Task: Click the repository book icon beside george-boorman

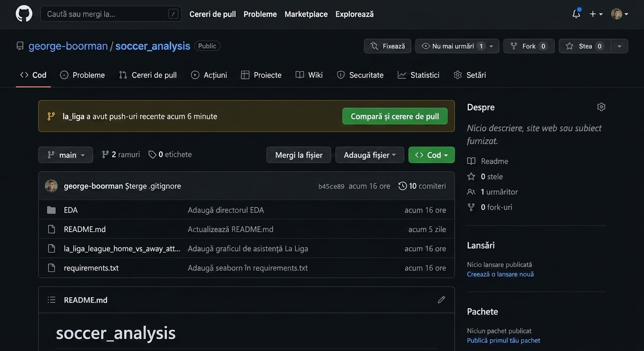Action: (x=20, y=46)
